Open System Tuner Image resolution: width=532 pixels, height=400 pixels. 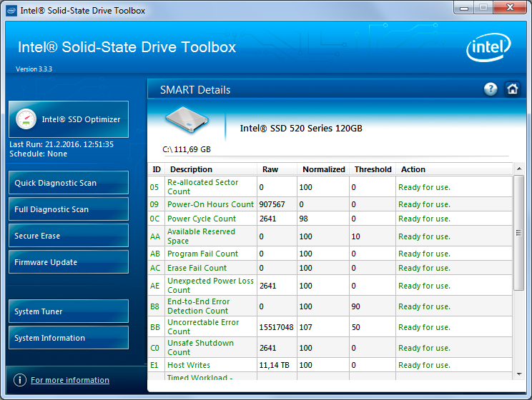(69, 311)
